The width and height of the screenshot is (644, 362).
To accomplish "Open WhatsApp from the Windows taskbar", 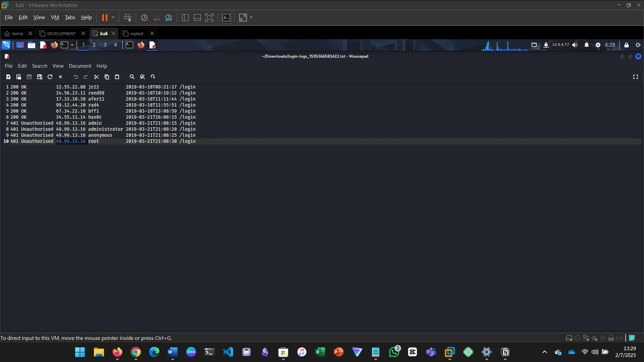I will click(394, 352).
